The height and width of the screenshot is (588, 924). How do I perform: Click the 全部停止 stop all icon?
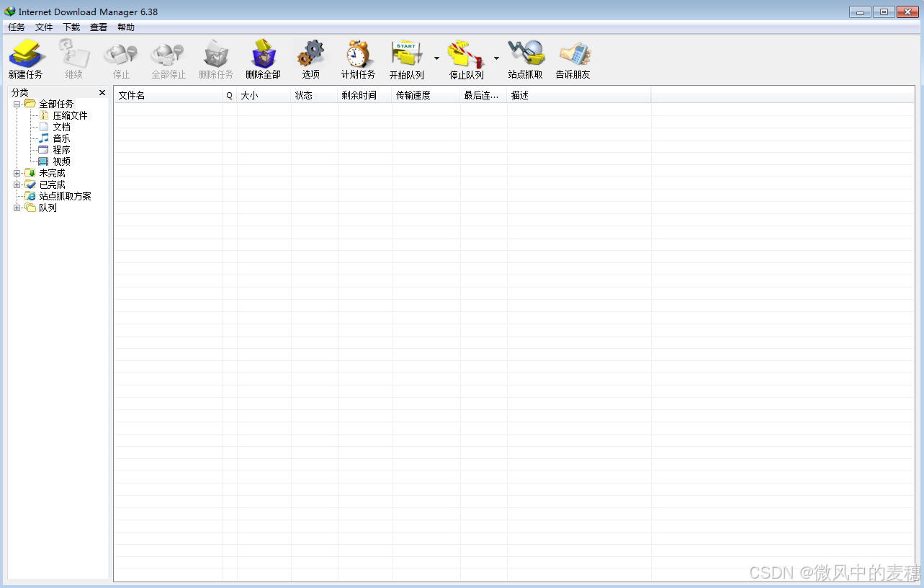click(x=168, y=54)
